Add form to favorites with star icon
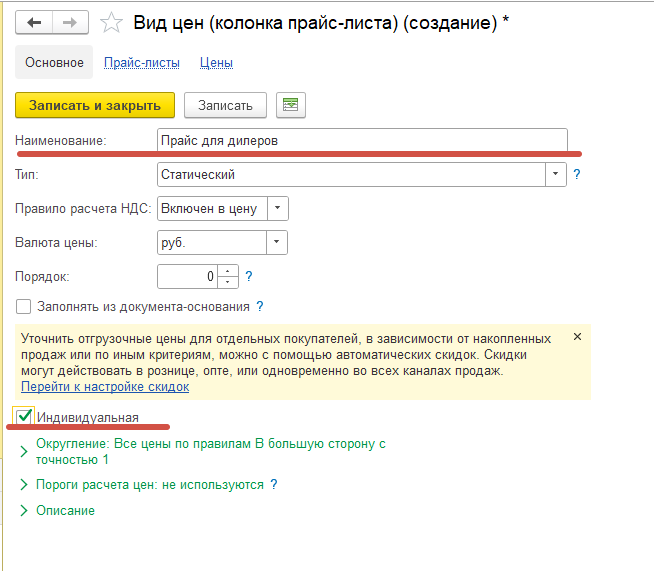Image resolution: width=654 pixels, height=571 pixels. 111,23
